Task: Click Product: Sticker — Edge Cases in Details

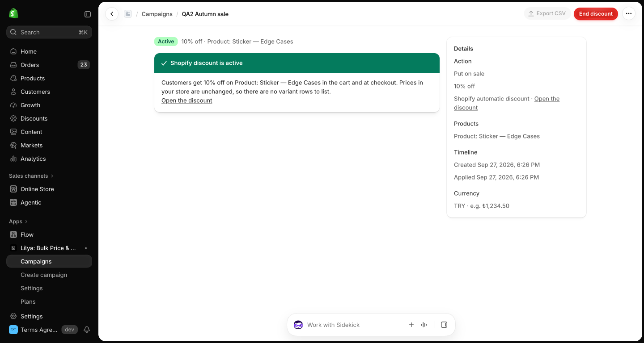Action: click(x=497, y=136)
